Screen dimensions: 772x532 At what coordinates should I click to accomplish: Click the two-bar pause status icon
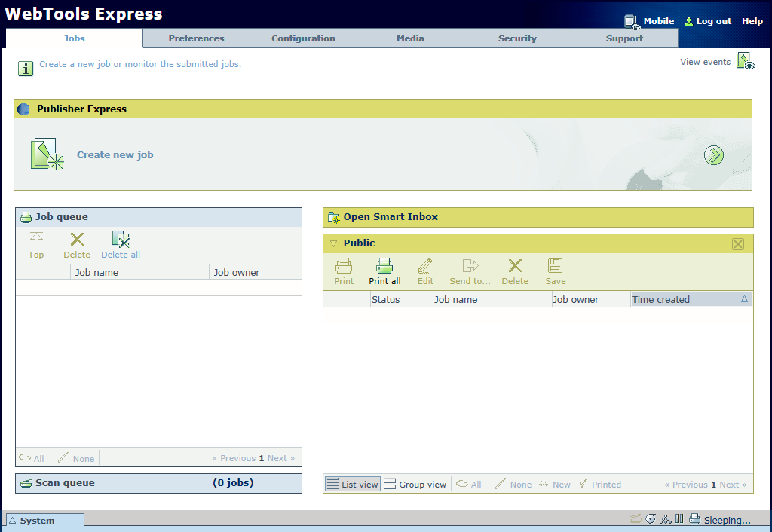click(679, 518)
